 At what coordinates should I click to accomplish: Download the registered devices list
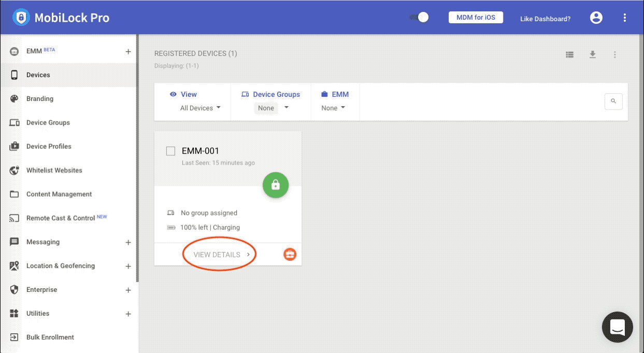pyautogui.click(x=593, y=54)
